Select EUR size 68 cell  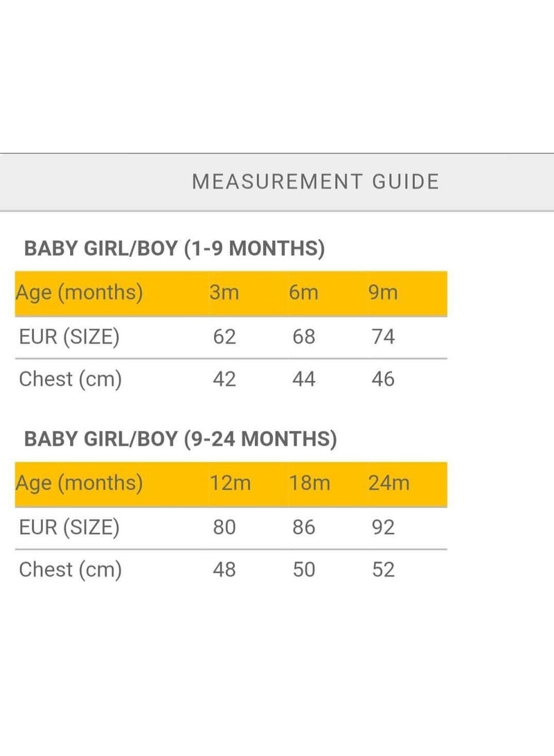pos(303,337)
